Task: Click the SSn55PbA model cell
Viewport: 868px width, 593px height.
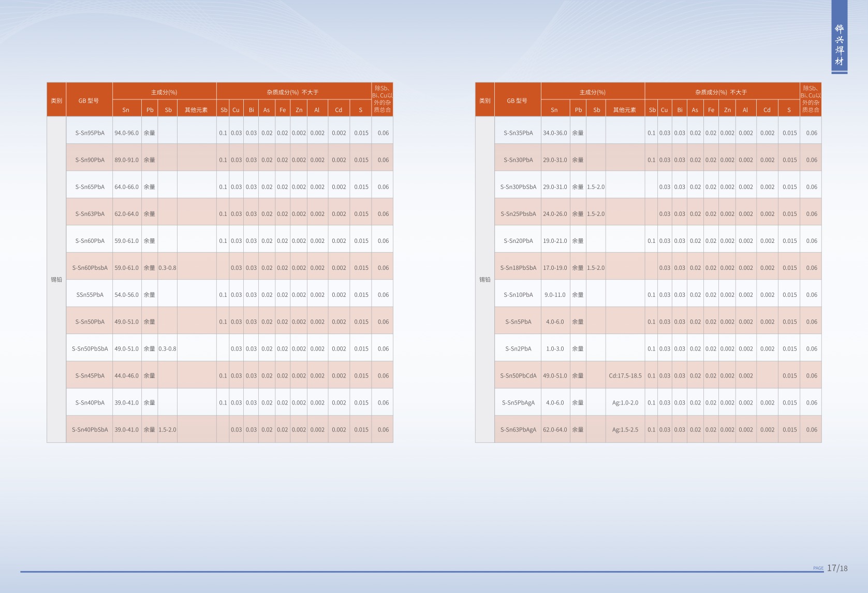Action: (90, 295)
